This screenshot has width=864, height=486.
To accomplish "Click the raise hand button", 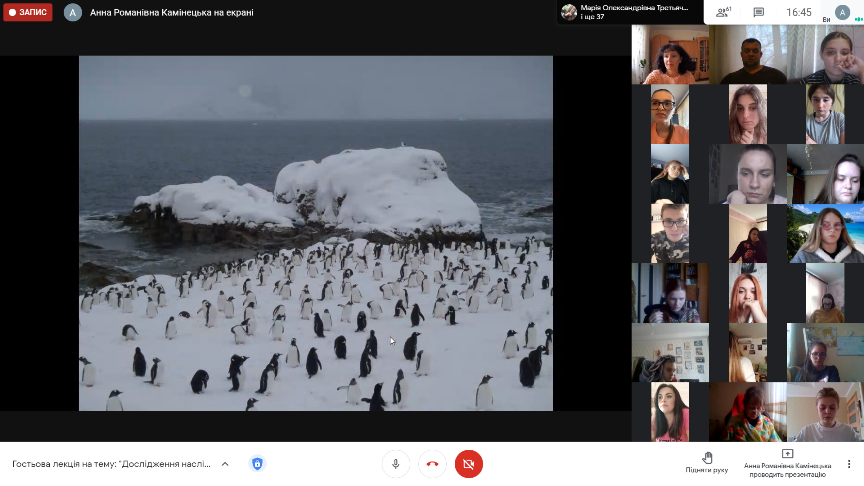I will tap(706, 461).
